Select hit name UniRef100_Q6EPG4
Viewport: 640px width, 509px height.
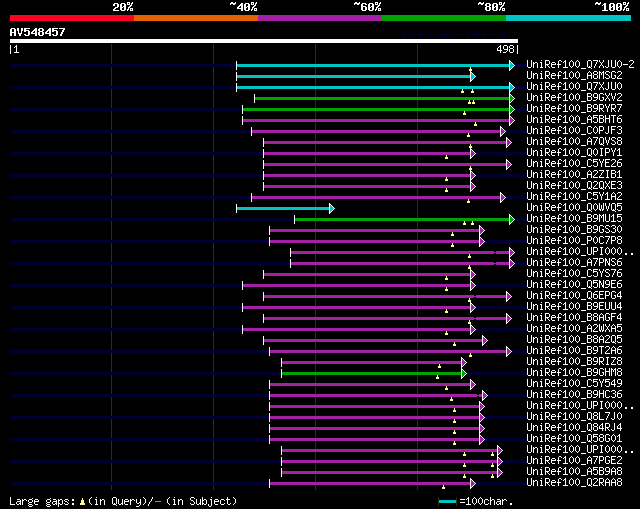[574, 296]
